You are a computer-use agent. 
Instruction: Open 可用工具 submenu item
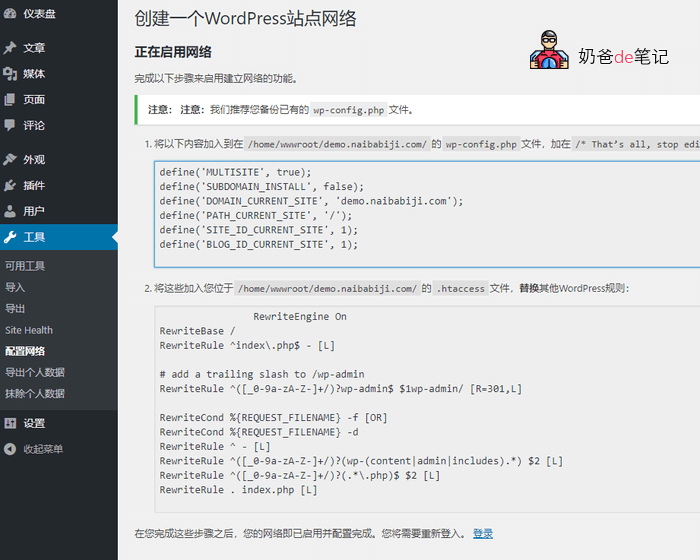(25, 266)
